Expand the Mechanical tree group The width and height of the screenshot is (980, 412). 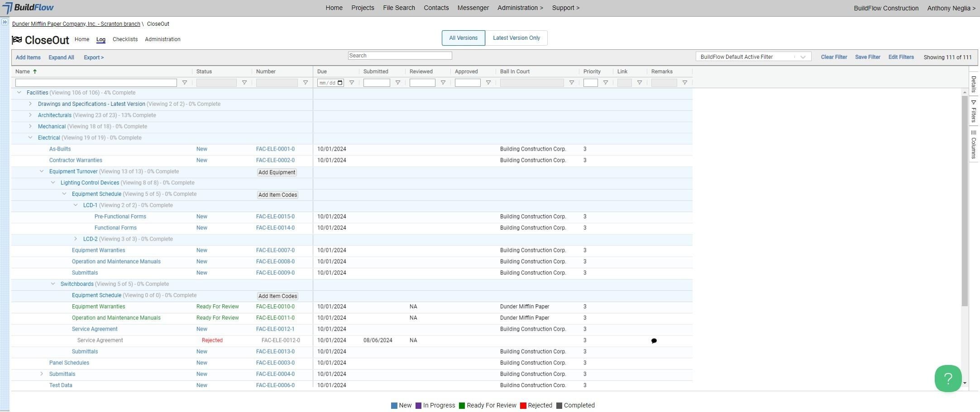(30, 127)
